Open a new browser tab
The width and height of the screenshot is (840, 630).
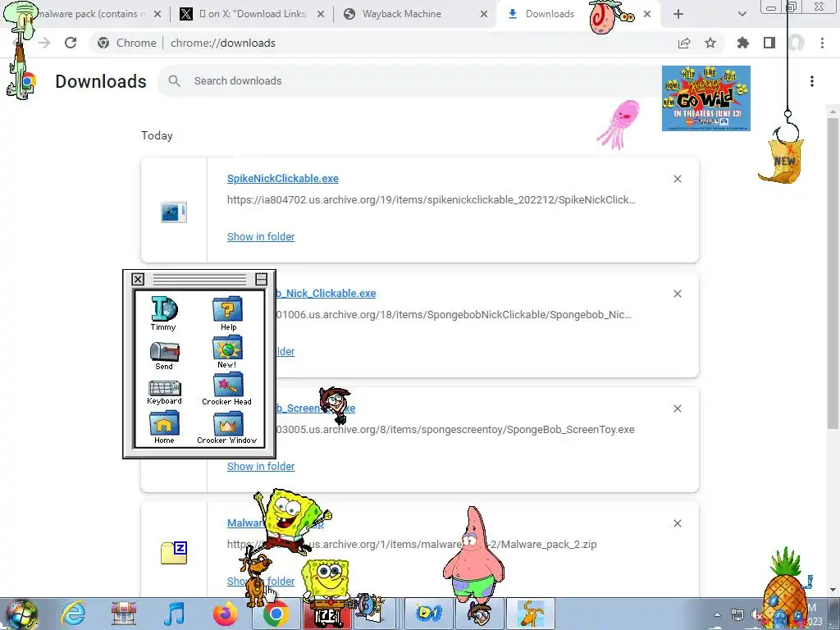tap(678, 15)
